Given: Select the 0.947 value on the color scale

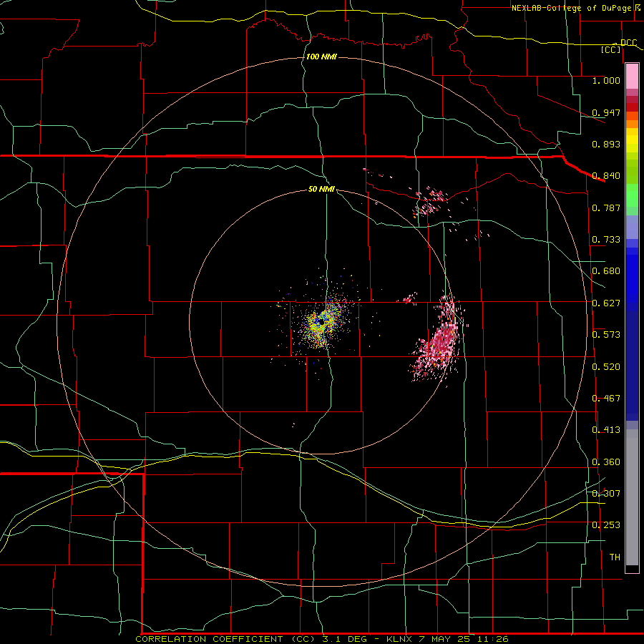Looking at the screenshot, I should click(606, 112).
